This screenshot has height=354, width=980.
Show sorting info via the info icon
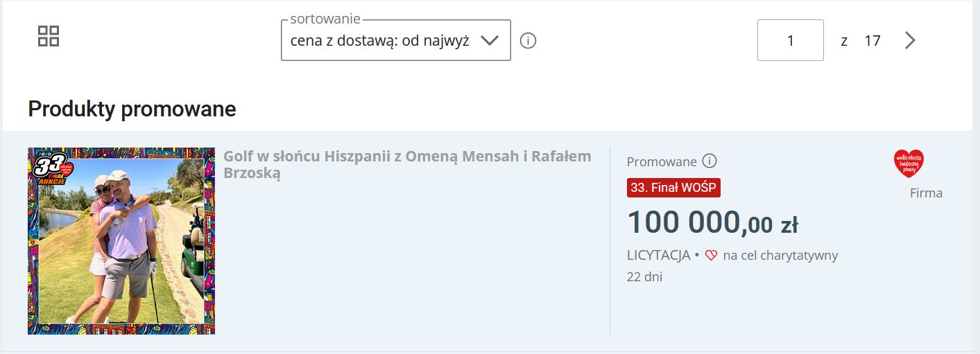(528, 41)
